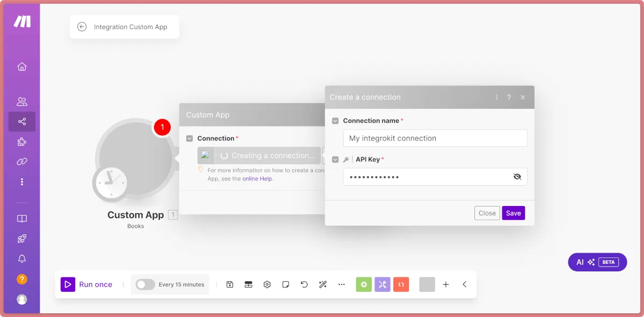Open the online Help link
This screenshot has height=317, width=644.
pyautogui.click(x=258, y=179)
